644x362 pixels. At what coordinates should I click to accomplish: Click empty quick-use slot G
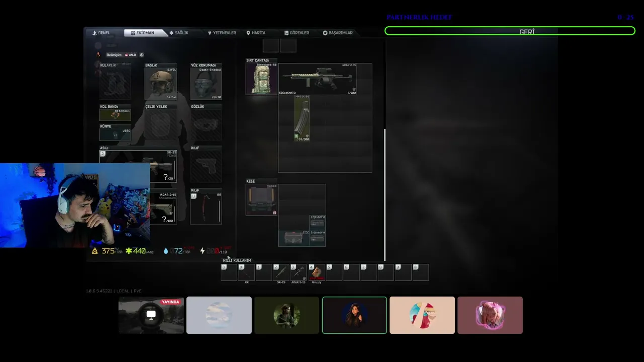(229, 272)
